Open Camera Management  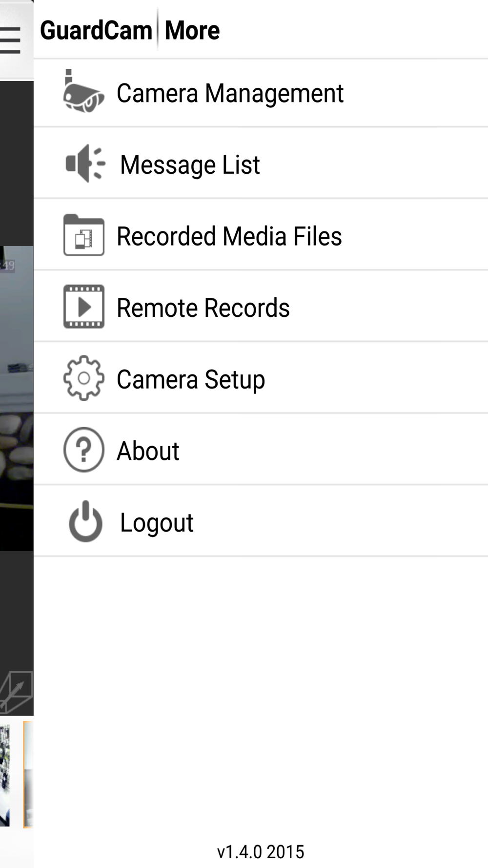coord(261,93)
